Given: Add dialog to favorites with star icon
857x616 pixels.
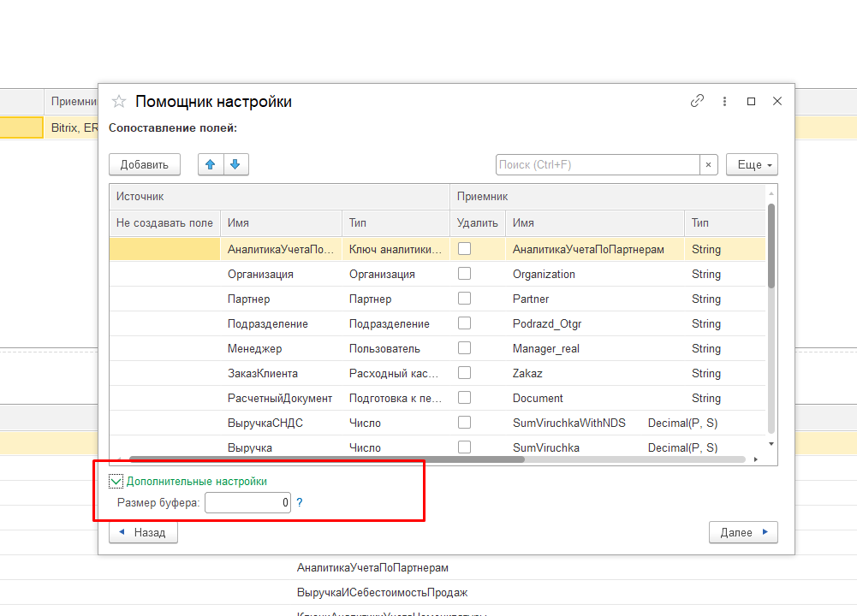Looking at the screenshot, I should pos(119,102).
